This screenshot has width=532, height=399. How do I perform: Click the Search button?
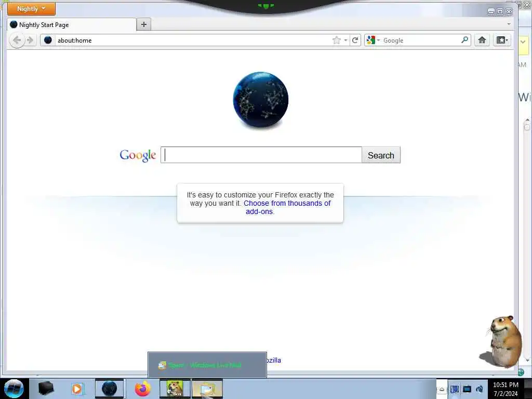(381, 155)
